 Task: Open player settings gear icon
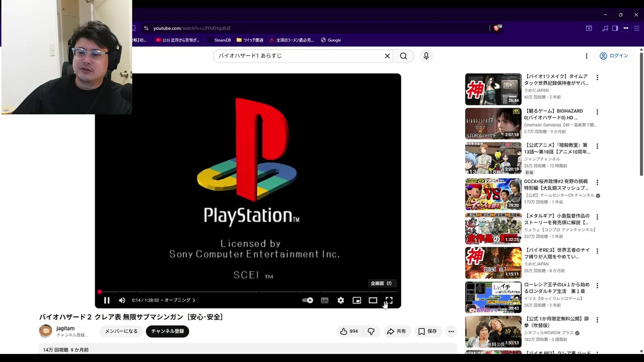pyautogui.click(x=341, y=300)
